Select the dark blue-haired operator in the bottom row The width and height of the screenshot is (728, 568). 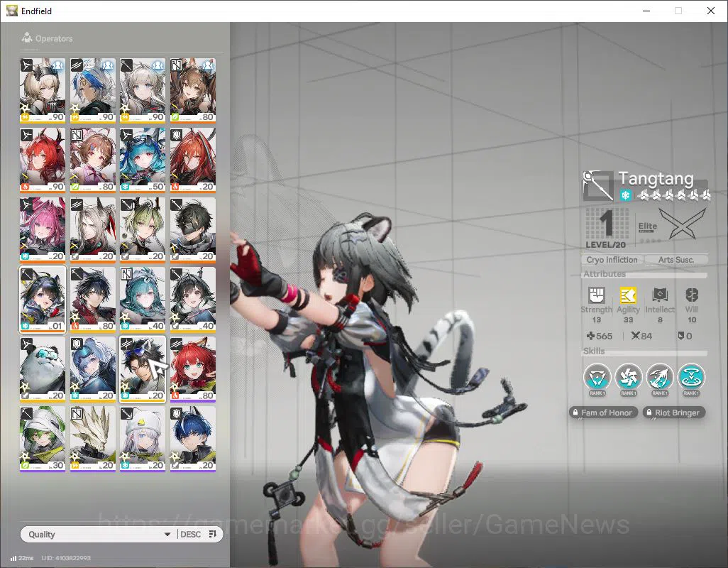[193, 438]
